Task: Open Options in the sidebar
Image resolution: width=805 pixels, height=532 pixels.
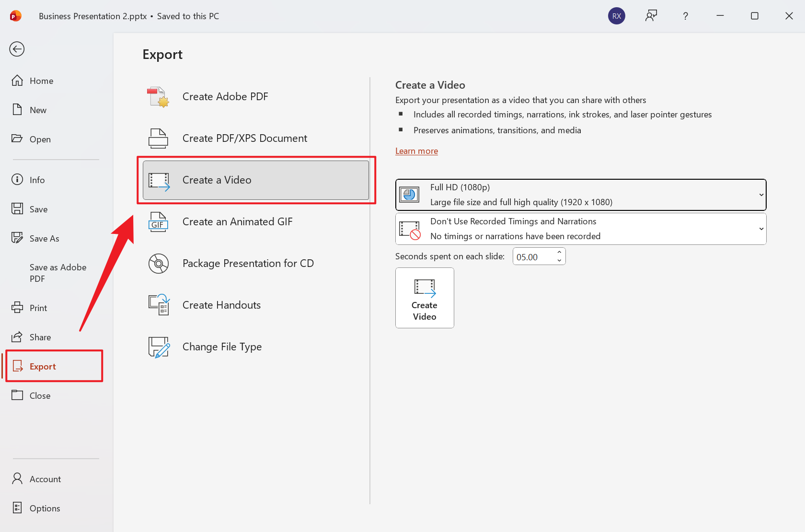Action: [x=45, y=509]
